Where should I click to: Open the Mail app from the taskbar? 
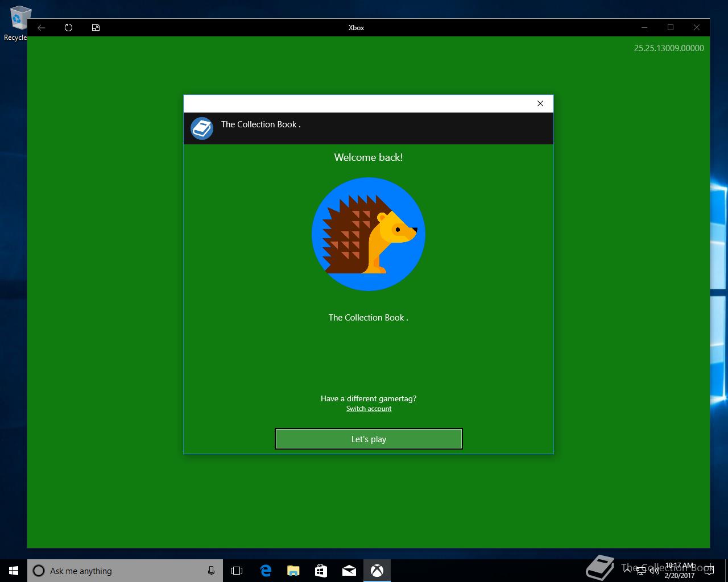(x=349, y=571)
